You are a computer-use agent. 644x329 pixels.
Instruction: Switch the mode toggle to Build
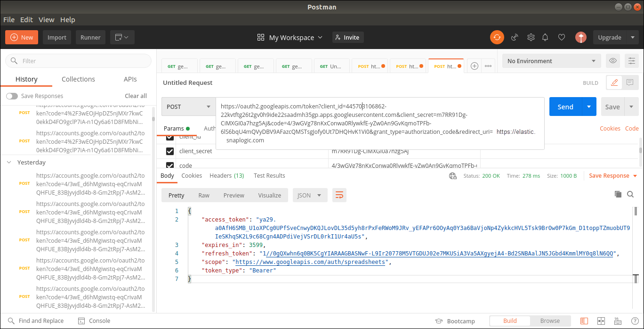pyautogui.click(x=510, y=321)
